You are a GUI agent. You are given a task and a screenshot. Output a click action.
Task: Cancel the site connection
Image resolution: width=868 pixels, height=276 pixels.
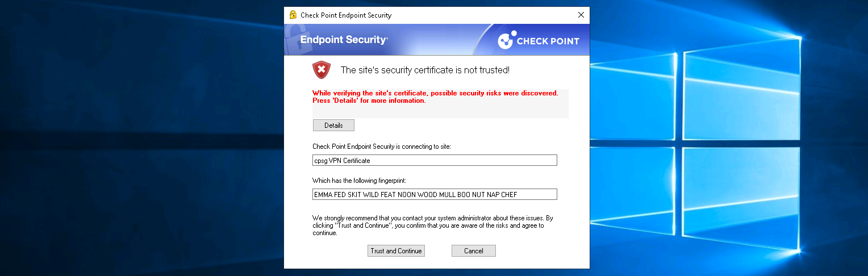(473, 251)
